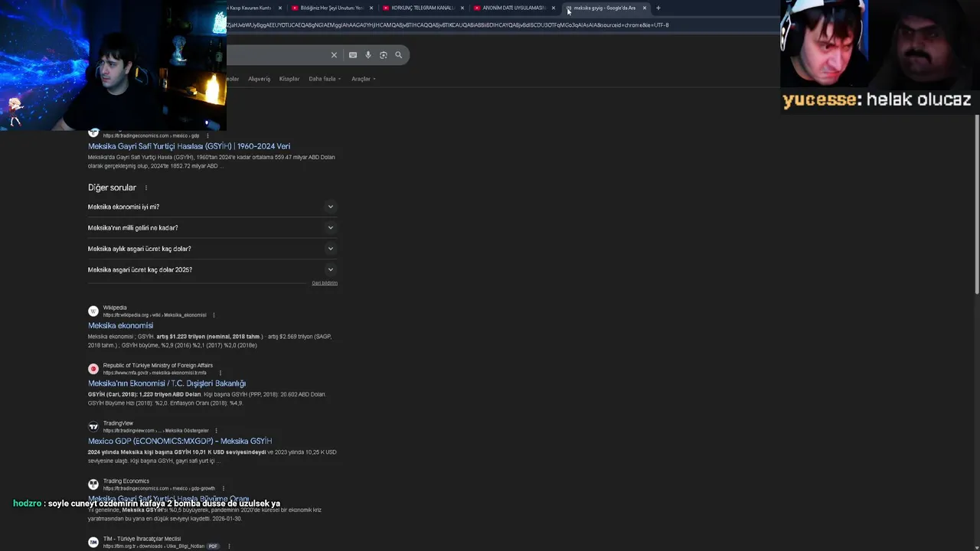
Task: Open the Alışveriş search filter
Action: point(259,79)
